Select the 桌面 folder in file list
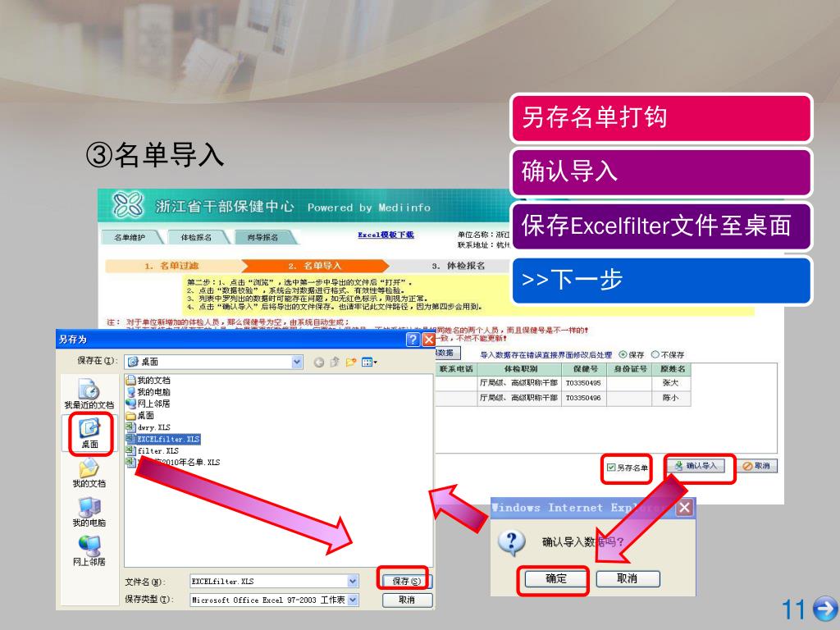The height and width of the screenshot is (630, 840). point(139,415)
